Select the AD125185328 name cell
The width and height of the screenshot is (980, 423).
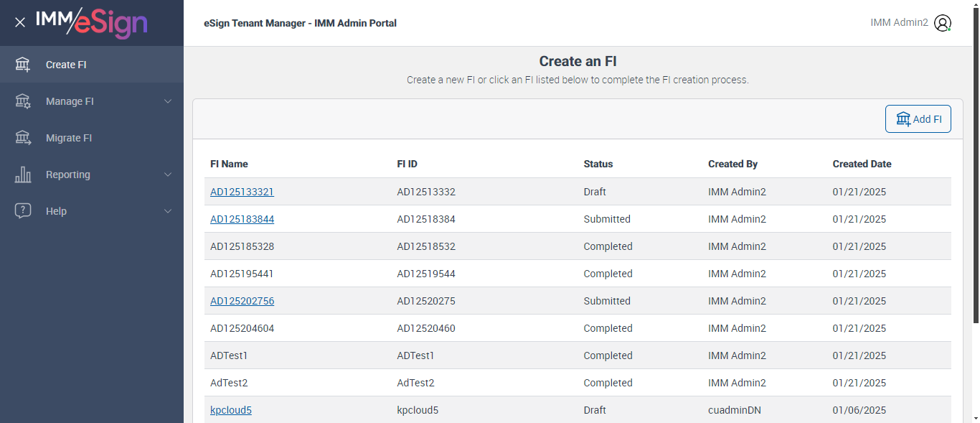pos(242,246)
